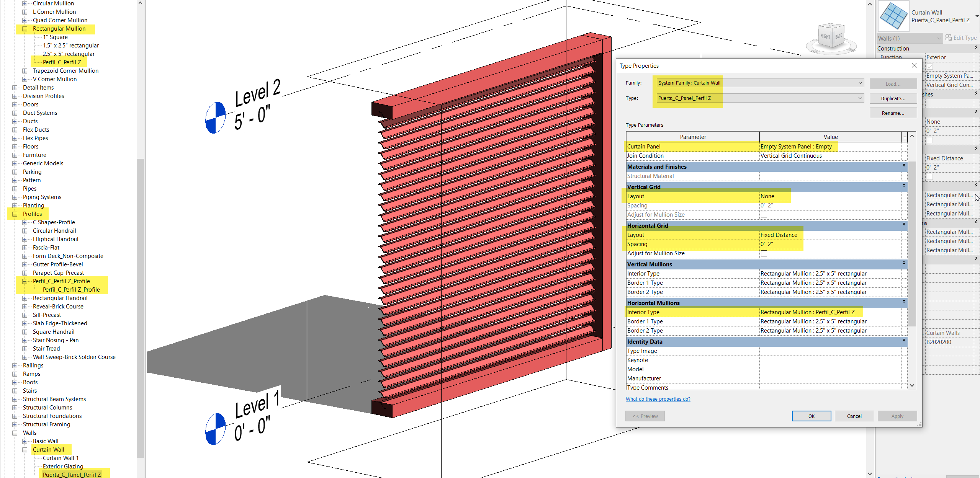This screenshot has height=478, width=980.
Task: Collapse the Rectangular Mullion tree branch
Action: (25, 29)
